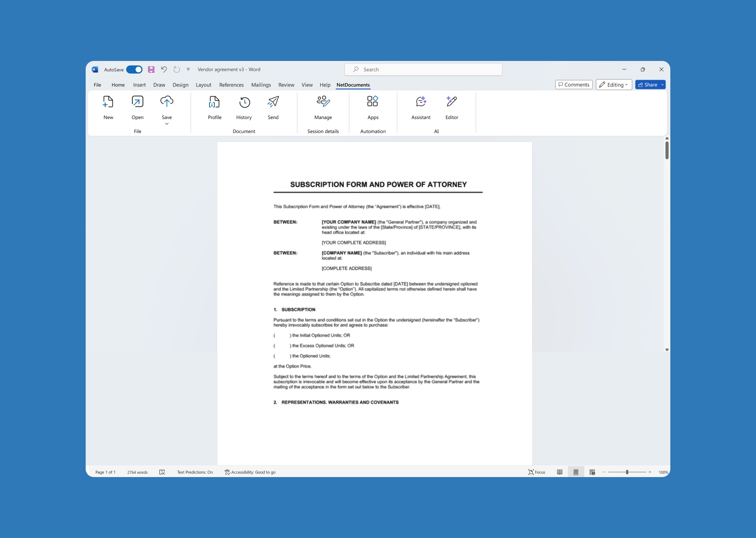
Task: Click the scrollbar down arrow
Action: [667, 350]
